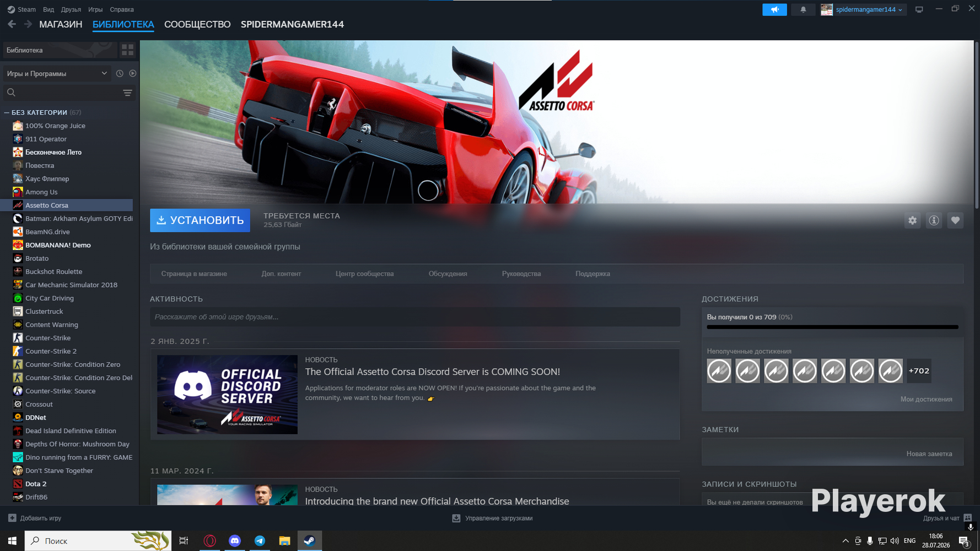Open the spidermangamer144 account dropdown
Image resolution: width=980 pixels, height=551 pixels.
[863, 9]
